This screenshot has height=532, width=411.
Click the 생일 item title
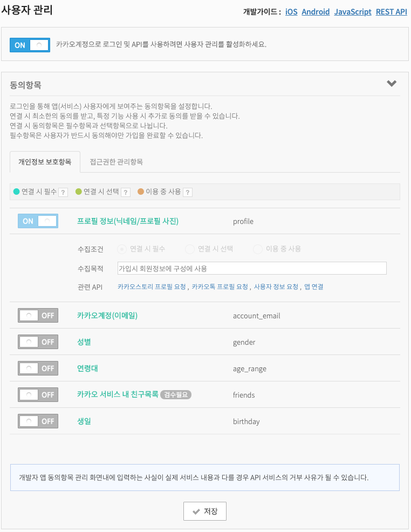coord(84,421)
